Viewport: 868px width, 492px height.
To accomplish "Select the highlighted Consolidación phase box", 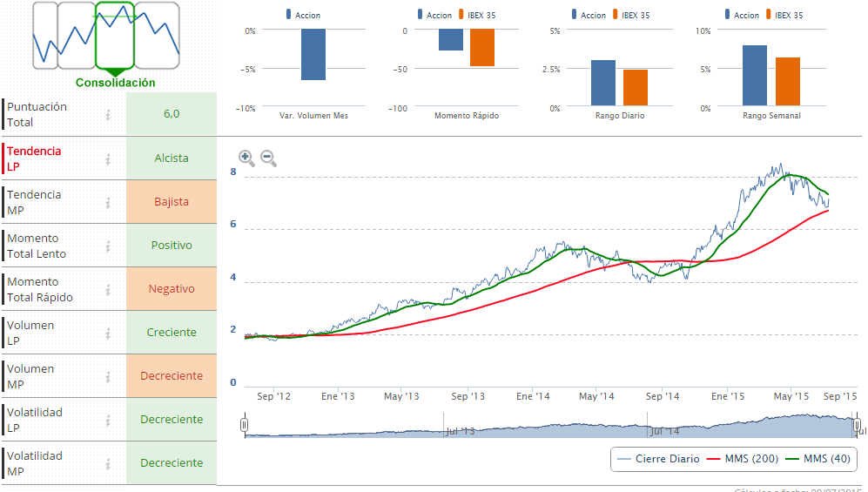I will [115, 36].
